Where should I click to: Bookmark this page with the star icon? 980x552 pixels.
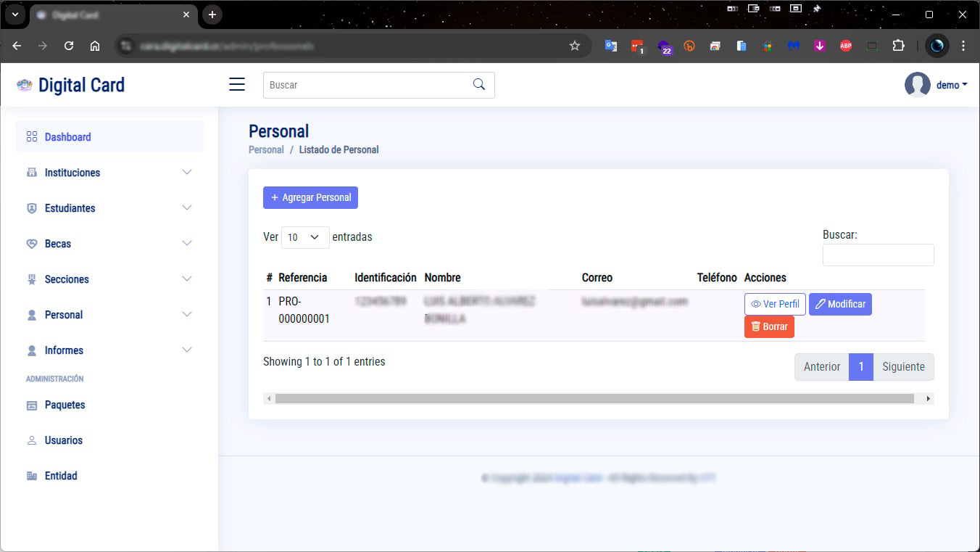[575, 46]
